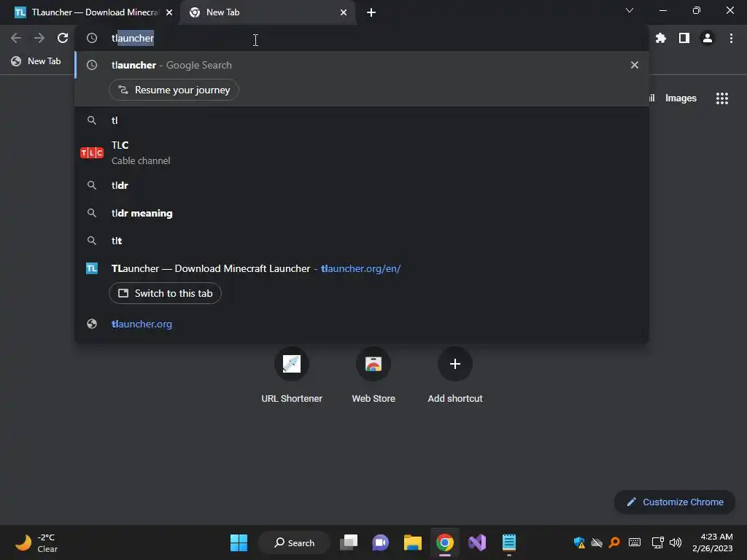Click the OneDrive cloud tray icon
The width and height of the screenshot is (747, 560).
[x=597, y=542]
